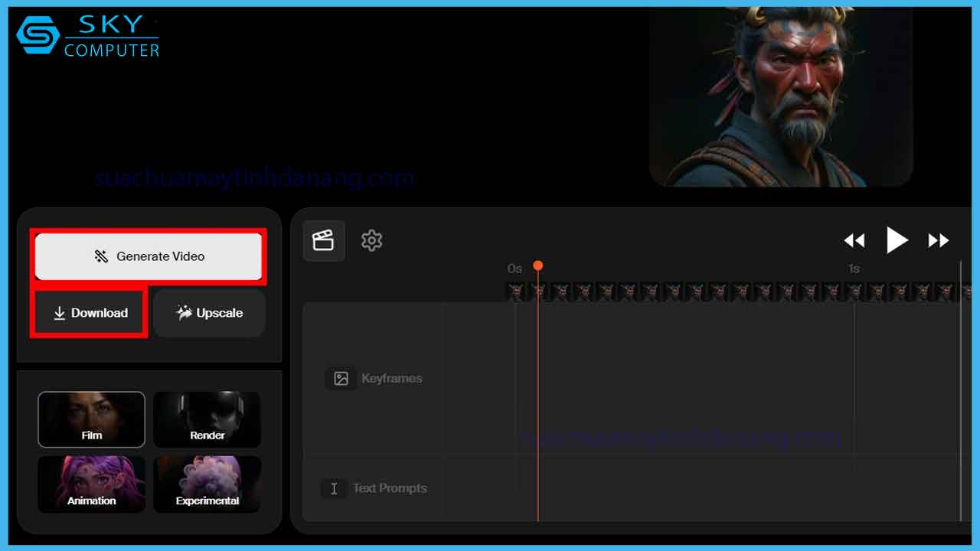Open the settings gear icon

pyautogui.click(x=371, y=240)
